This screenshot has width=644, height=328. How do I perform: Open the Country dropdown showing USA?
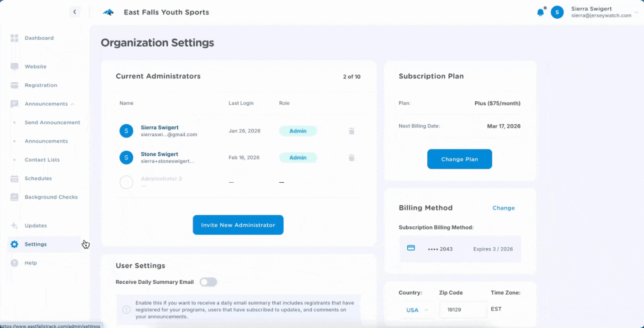coord(417,310)
